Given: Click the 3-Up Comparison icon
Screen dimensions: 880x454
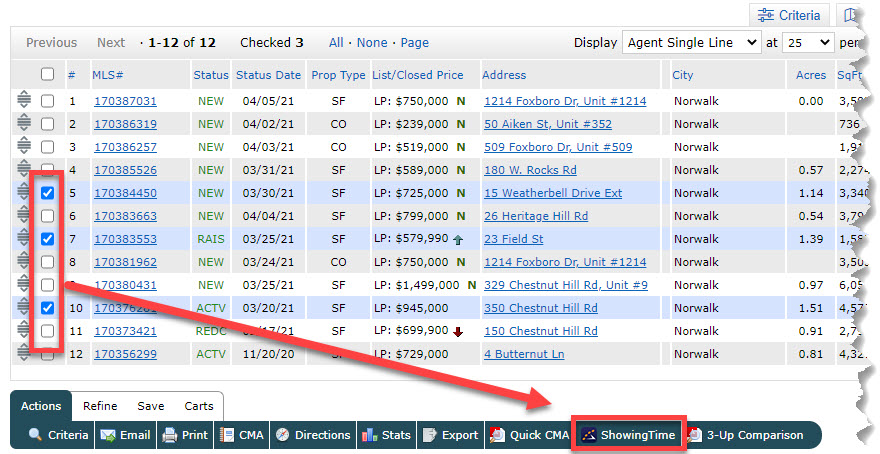Looking at the screenshot, I should [x=696, y=435].
